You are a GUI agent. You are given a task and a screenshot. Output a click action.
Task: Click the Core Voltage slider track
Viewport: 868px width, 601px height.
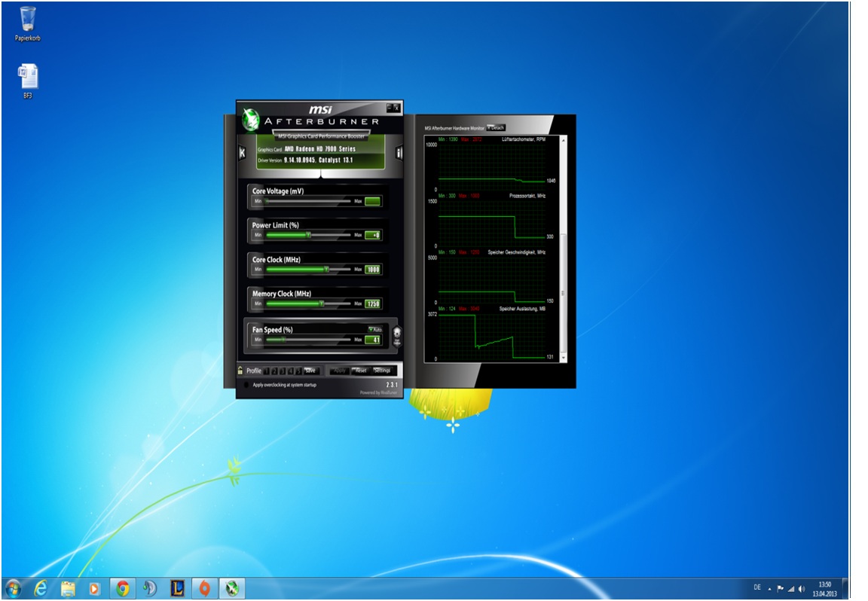pyautogui.click(x=307, y=201)
